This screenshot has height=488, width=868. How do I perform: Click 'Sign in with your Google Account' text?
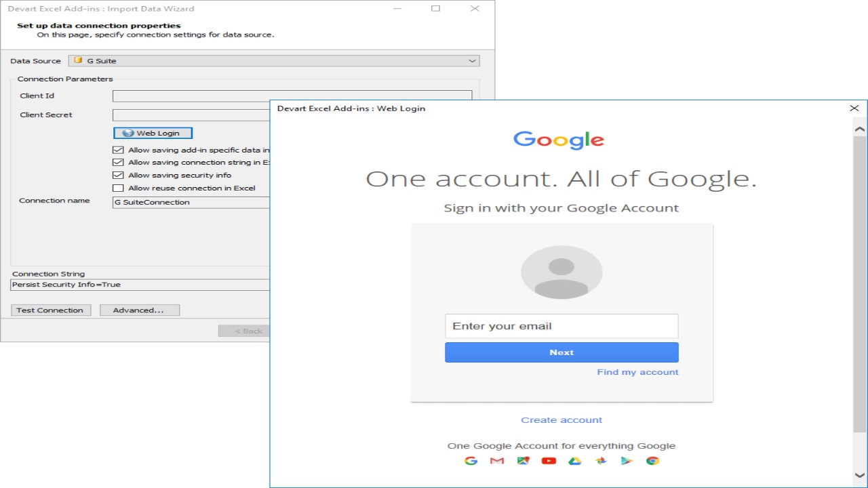[561, 208]
